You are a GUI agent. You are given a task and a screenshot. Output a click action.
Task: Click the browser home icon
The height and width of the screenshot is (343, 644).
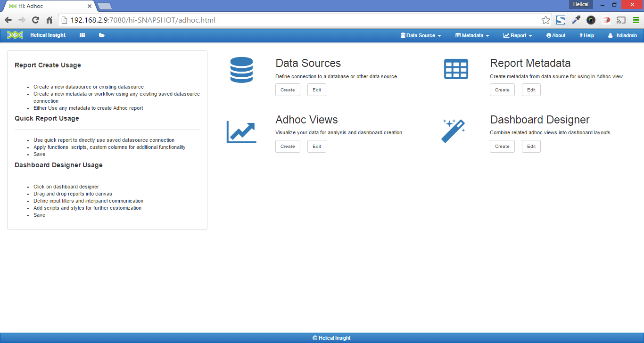pyautogui.click(x=49, y=20)
